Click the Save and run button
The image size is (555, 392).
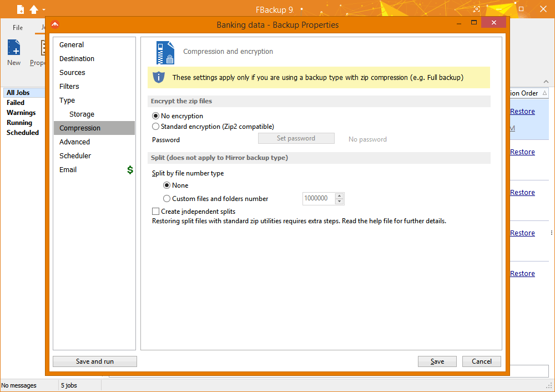tap(95, 361)
